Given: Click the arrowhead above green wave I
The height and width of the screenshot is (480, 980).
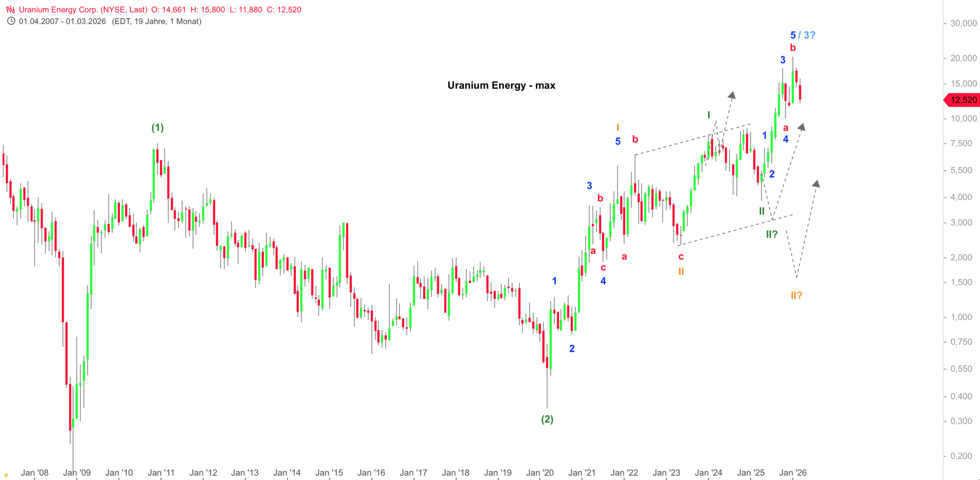Looking at the screenshot, I should [x=731, y=95].
